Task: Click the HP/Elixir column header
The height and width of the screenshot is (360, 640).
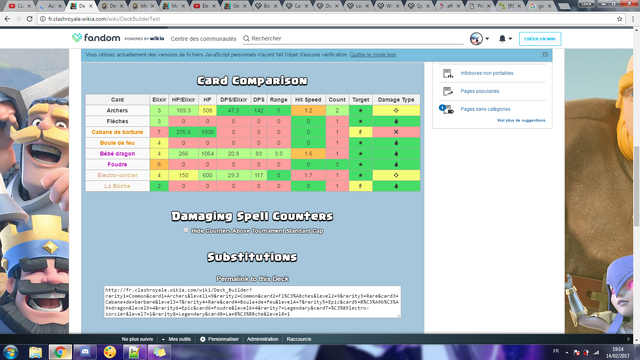Action: [183, 100]
